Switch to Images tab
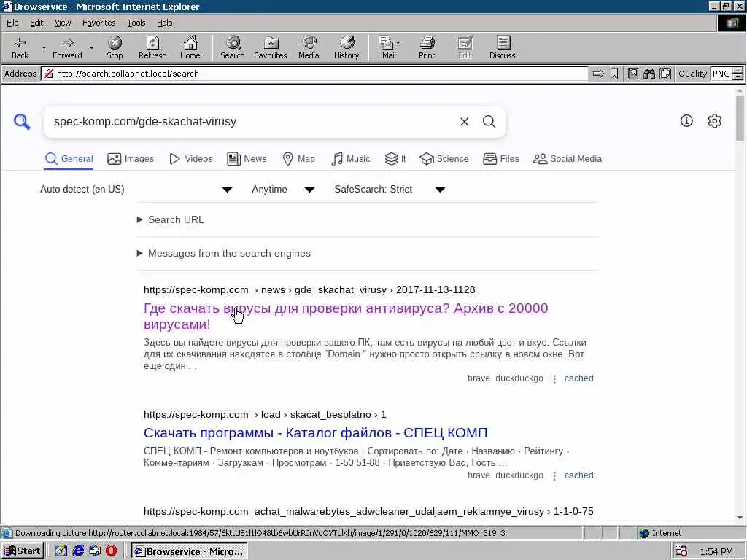The width and height of the screenshot is (747, 560). [x=131, y=159]
